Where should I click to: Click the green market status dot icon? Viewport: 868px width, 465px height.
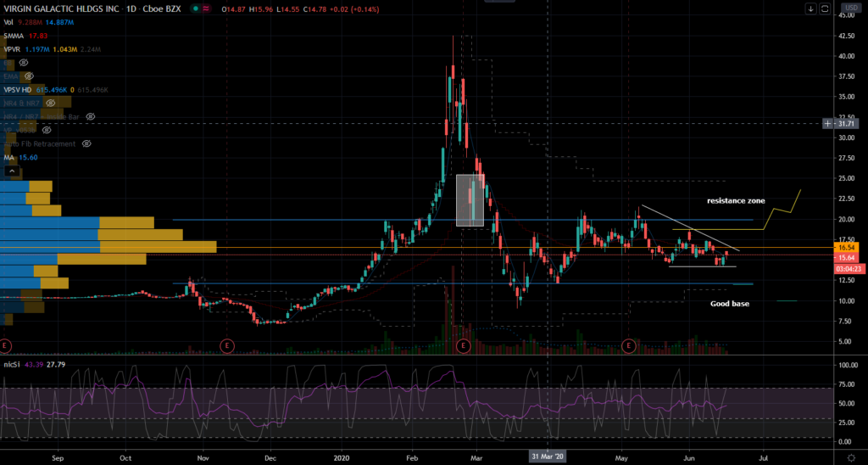pos(196,8)
